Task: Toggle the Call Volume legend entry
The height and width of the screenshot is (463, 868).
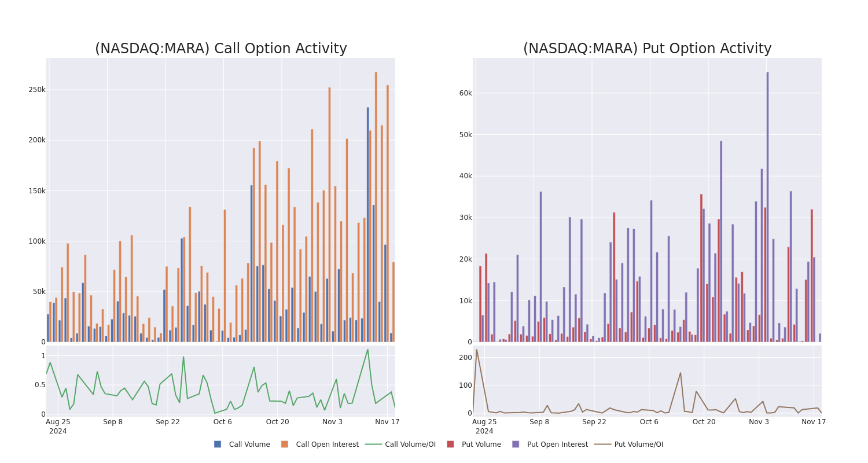Action: 242,444
